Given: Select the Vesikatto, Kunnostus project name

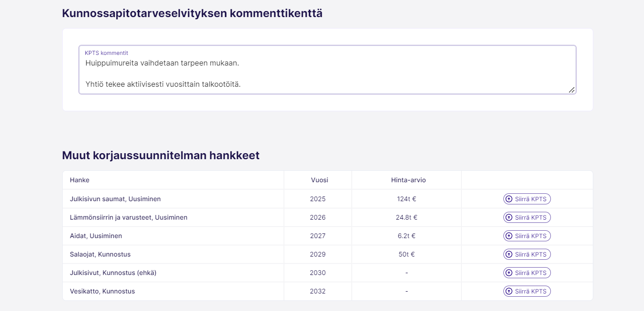Looking at the screenshot, I should (x=102, y=291).
